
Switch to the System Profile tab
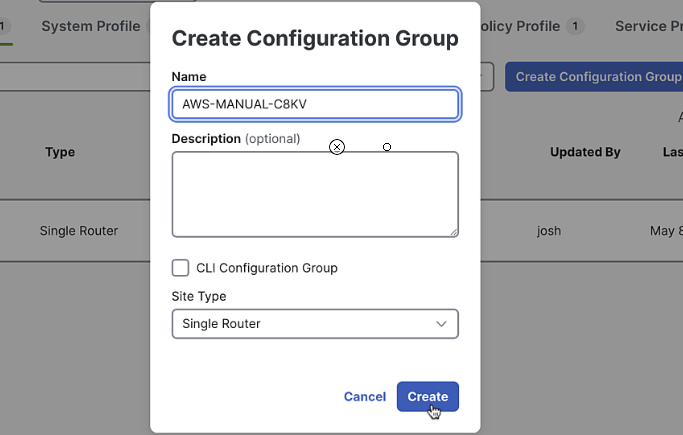(90, 27)
